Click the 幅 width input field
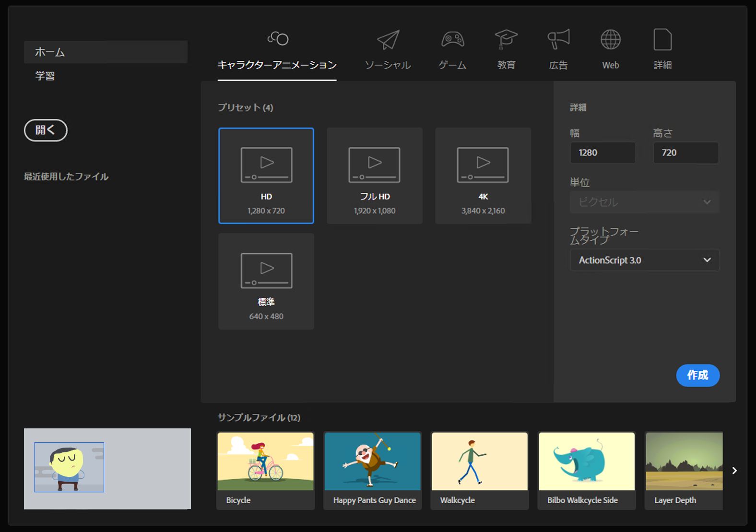Image resolution: width=756 pixels, height=532 pixels. click(x=603, y=153)
